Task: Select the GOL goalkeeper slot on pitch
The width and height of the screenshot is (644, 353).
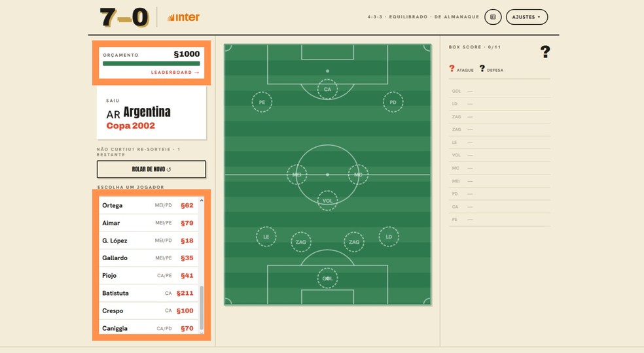Action: click(327, 278)
